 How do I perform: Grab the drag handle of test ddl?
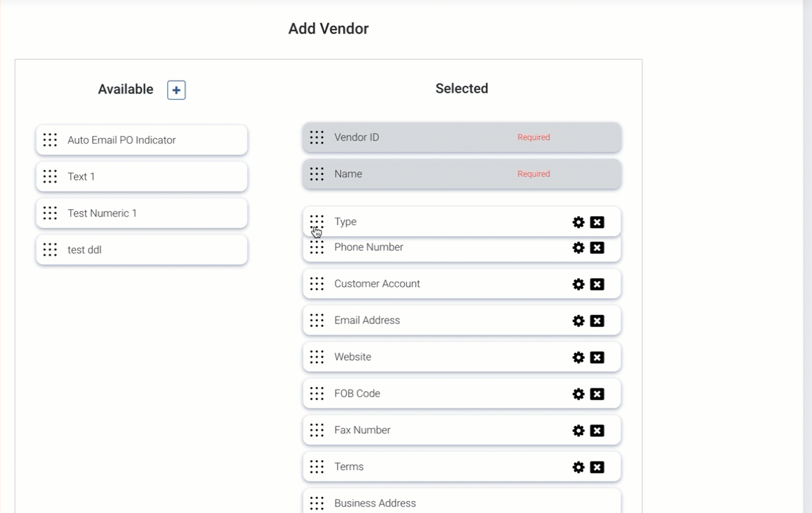pyautogui.click(x=50, y=250)
